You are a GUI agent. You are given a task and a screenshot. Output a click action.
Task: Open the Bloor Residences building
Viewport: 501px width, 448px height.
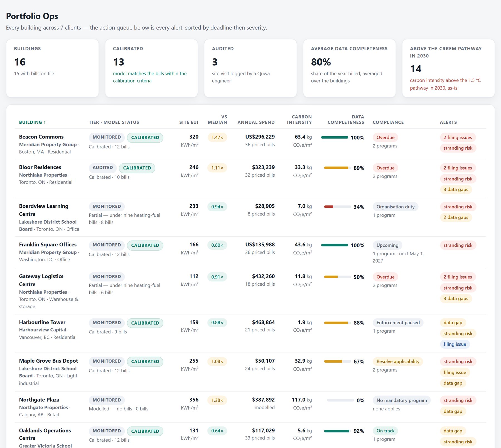tap(40, 167)
